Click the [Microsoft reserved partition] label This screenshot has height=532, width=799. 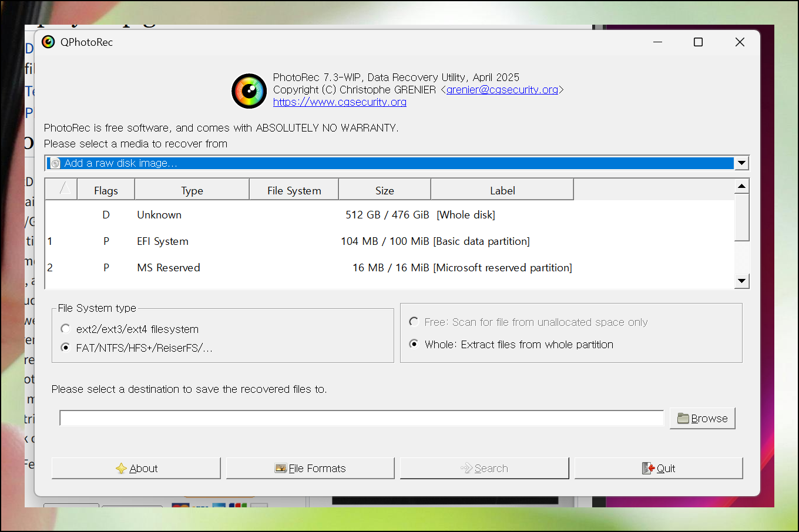coord(502,268)
